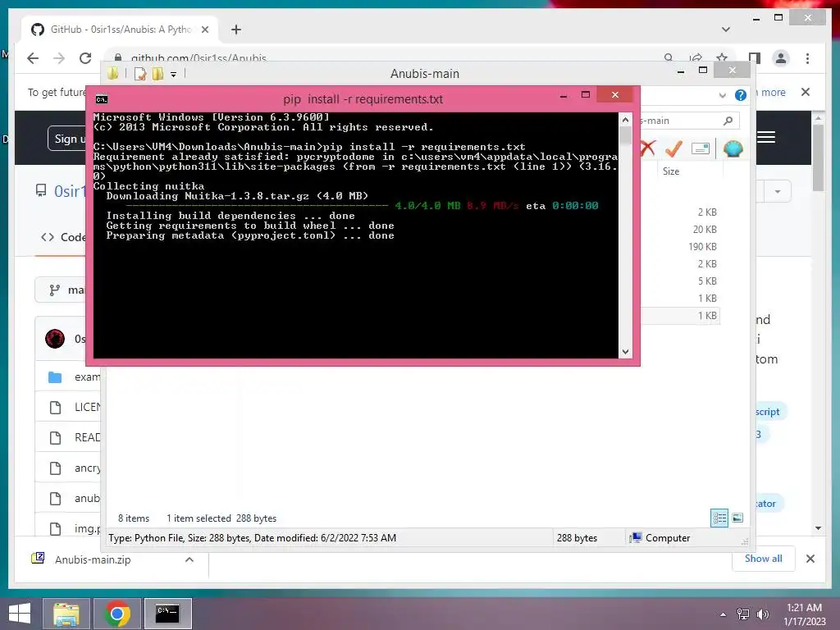
Task: Click the zoom magnifier in address bar
Action: tap(669, 58)
